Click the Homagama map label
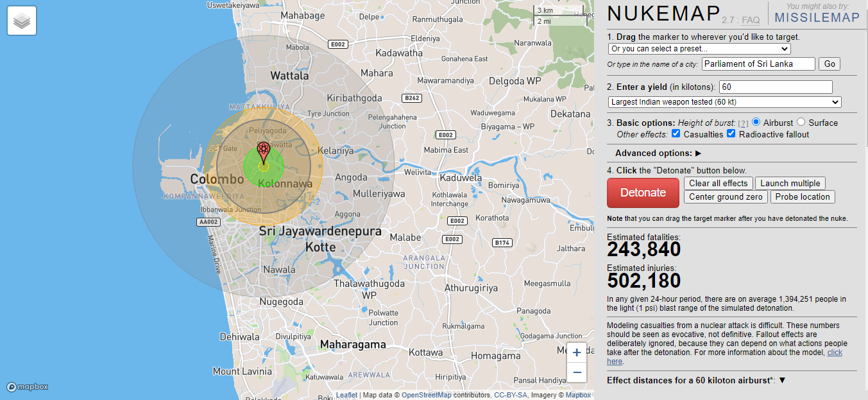The height and width of the screenshot is (400, 868). (495, 356)
